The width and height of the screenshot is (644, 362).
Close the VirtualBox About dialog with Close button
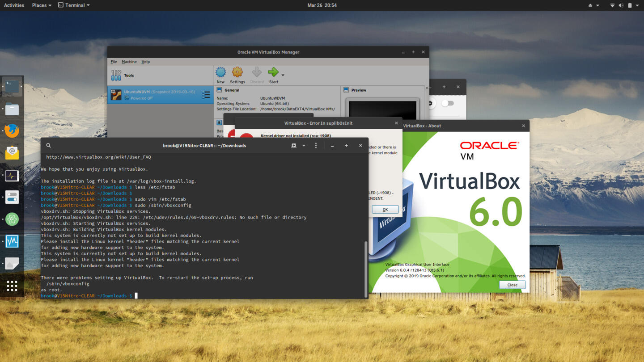click(512, 285)
